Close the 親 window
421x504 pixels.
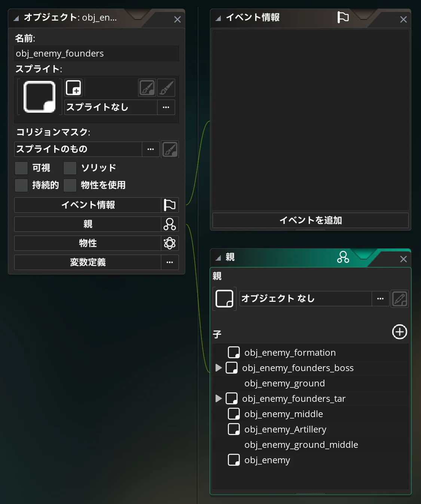(403, 259)
